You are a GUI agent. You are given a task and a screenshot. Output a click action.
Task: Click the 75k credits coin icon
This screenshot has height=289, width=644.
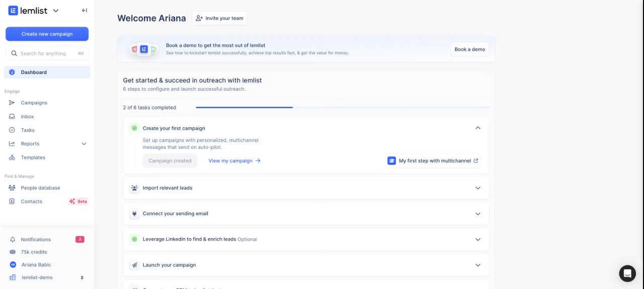tap(13, 252)
